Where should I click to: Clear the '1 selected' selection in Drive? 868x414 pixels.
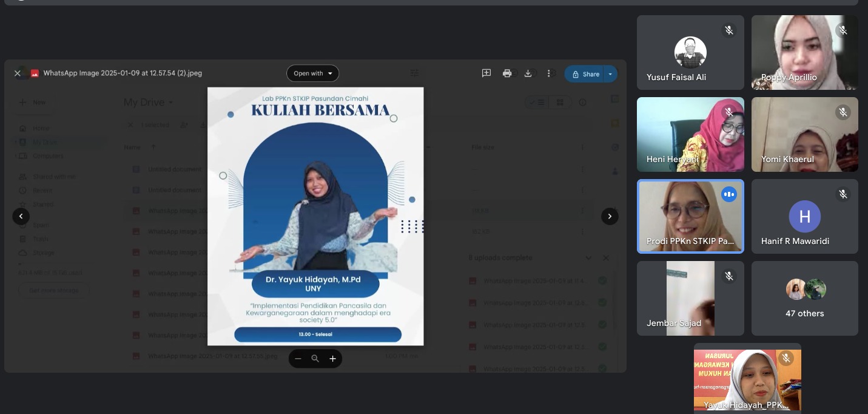130,125
